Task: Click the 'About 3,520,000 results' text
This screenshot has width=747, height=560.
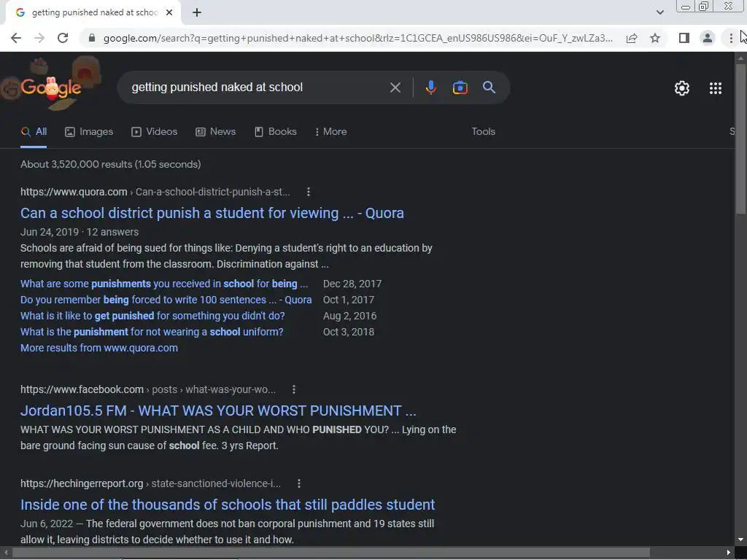Action: point(111,164)
